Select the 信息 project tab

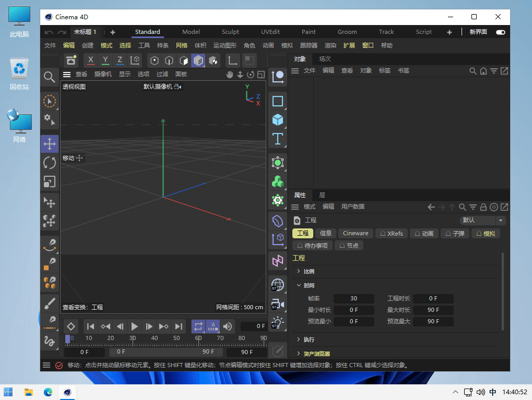(326, 233)
